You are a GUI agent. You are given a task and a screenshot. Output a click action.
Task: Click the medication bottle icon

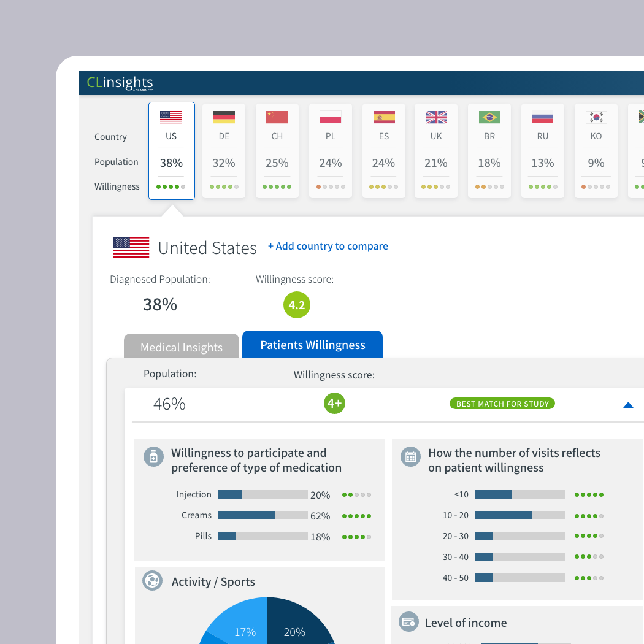tap(153, 457)
